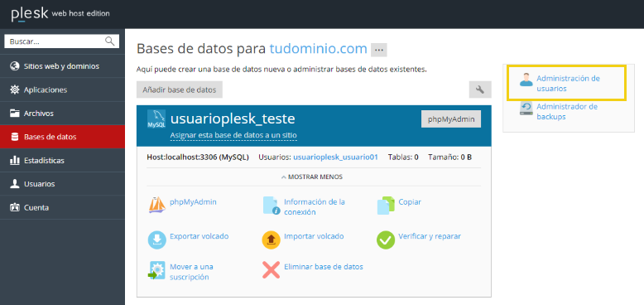644x305 pixels.
Task: Click the database icon next to Bases de datos
Action: coord(15,137)
